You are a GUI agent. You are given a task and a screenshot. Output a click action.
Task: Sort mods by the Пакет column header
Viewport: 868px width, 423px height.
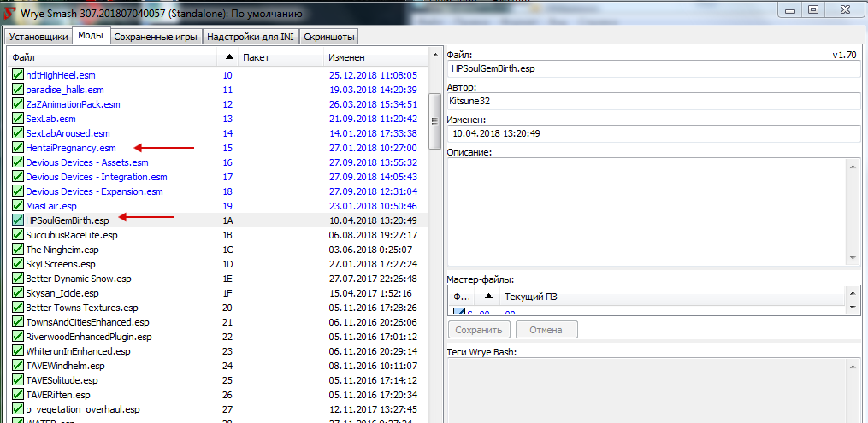pyautogui.click(x=279, y=57)
